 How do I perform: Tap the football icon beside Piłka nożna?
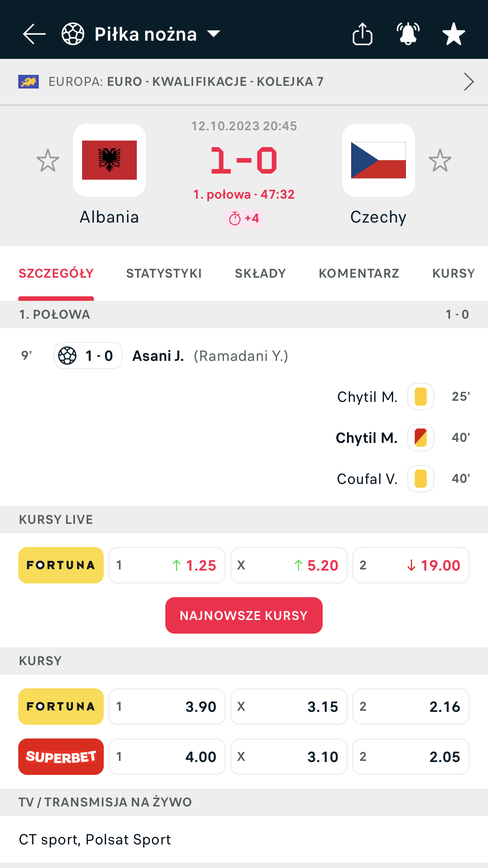point(73,34)
